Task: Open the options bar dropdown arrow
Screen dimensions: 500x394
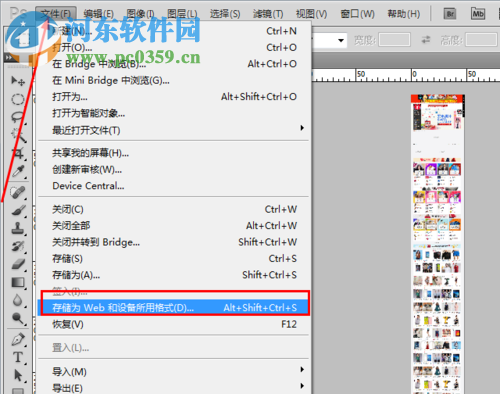Action: [341, 40]
